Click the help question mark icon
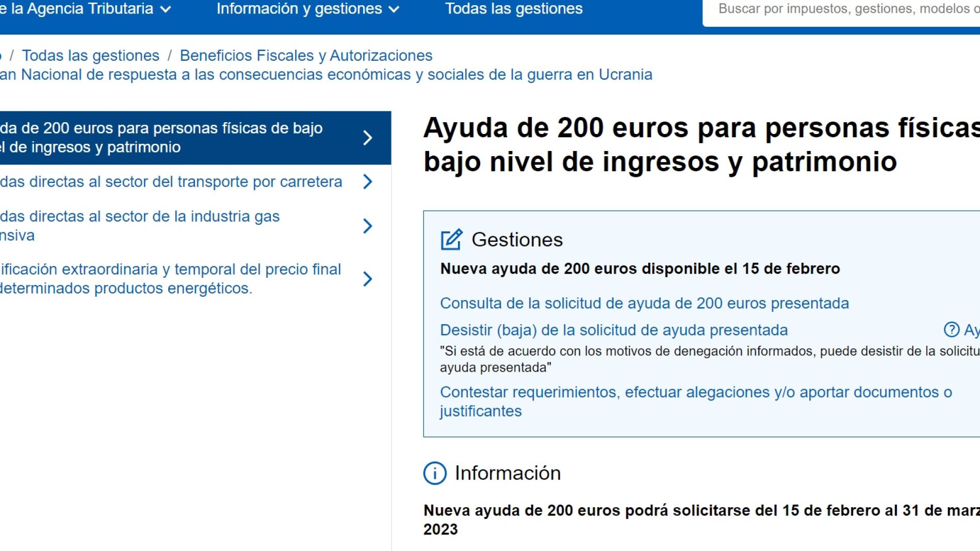 (951, 330)
